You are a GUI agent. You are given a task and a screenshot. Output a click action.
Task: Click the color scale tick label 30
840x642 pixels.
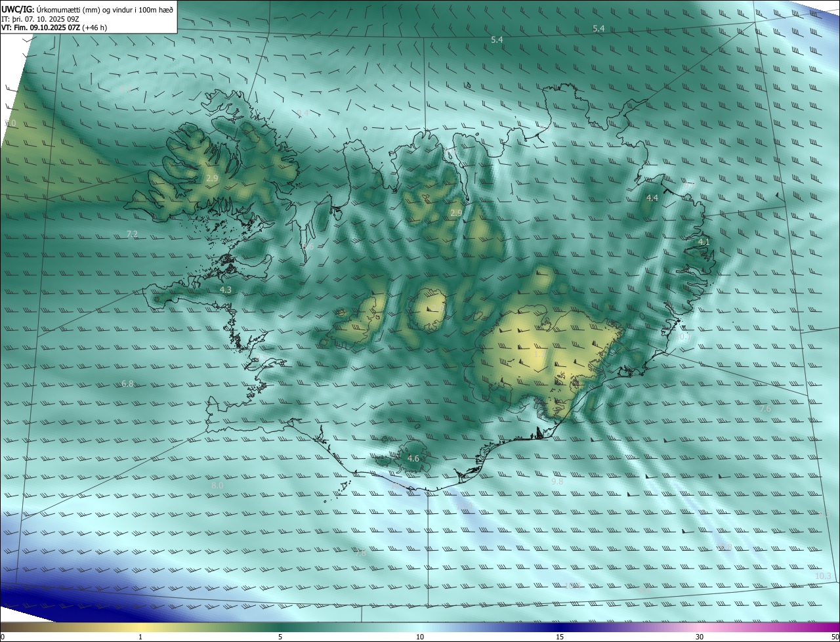[700, 637]
